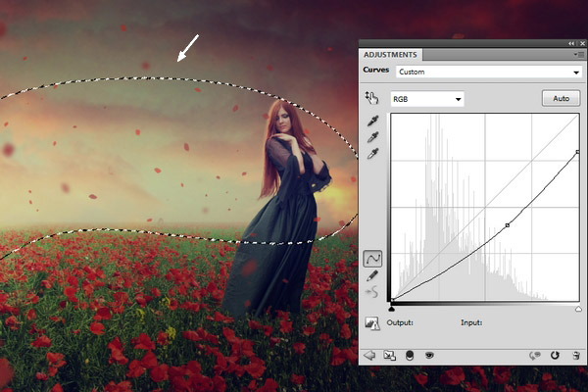Click the Auto button
The width and height of the screenshot is (588, 392).
(x=561, y=99)
